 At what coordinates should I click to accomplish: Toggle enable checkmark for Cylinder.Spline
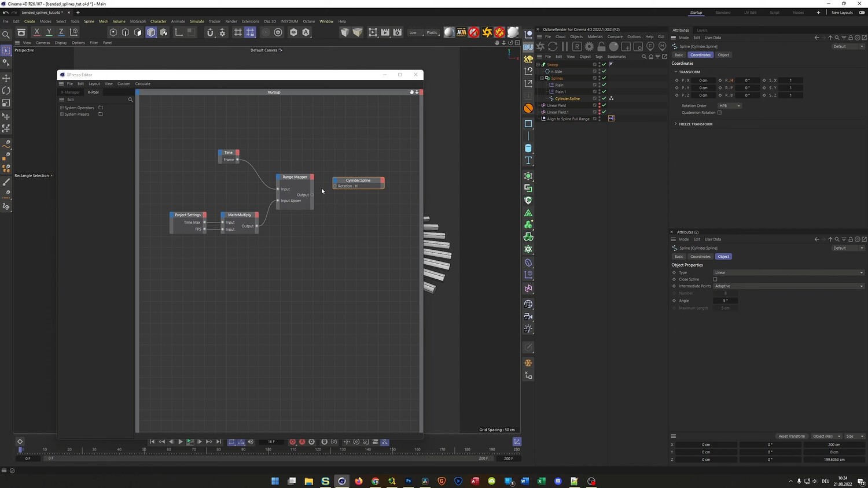pos(604,98)
